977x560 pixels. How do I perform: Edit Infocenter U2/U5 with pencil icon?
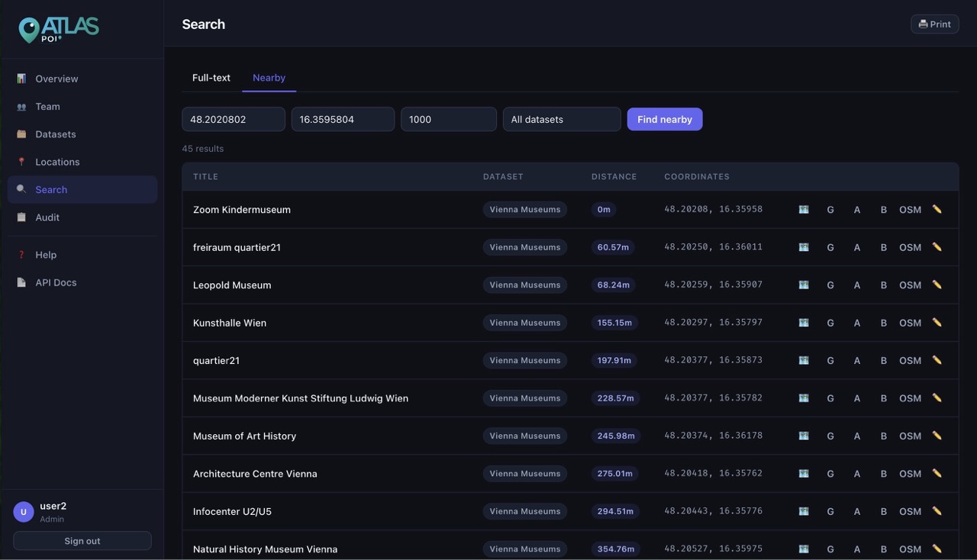[x=937, y=511]
